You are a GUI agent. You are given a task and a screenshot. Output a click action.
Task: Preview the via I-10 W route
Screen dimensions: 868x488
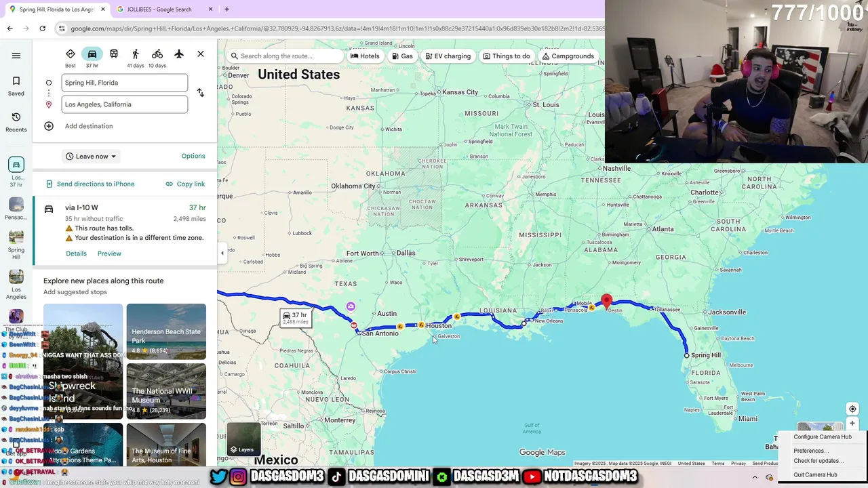click(x=109, y=253)
